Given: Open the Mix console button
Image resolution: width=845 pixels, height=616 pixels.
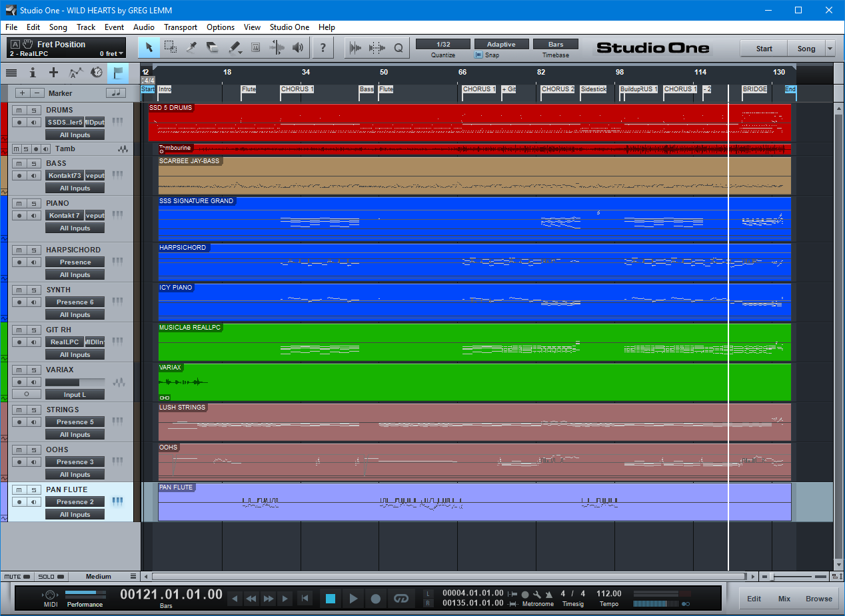Looking at the screenshot, I should [784, 599].
